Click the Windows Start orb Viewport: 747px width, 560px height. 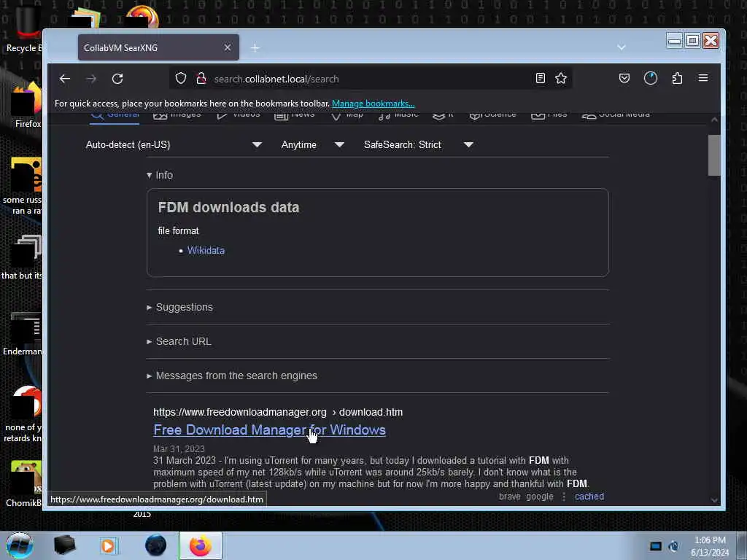click(20, 545)
